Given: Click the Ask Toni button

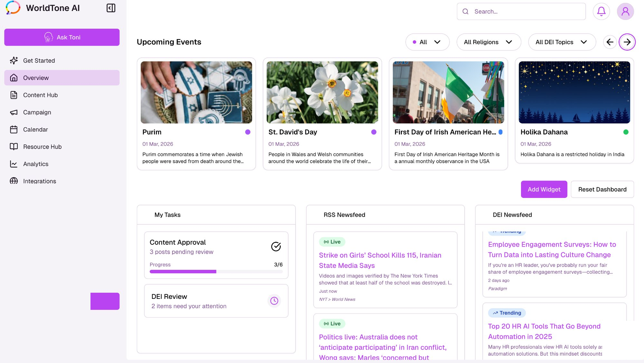Looking at the screenshot, I should click(x=62, y=37).
